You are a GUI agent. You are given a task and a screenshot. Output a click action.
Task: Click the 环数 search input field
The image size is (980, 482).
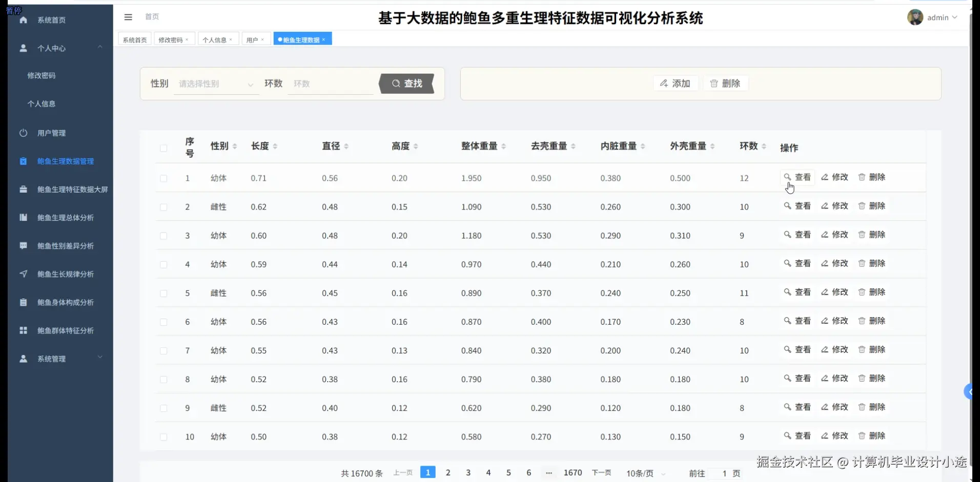pos(331,83)
